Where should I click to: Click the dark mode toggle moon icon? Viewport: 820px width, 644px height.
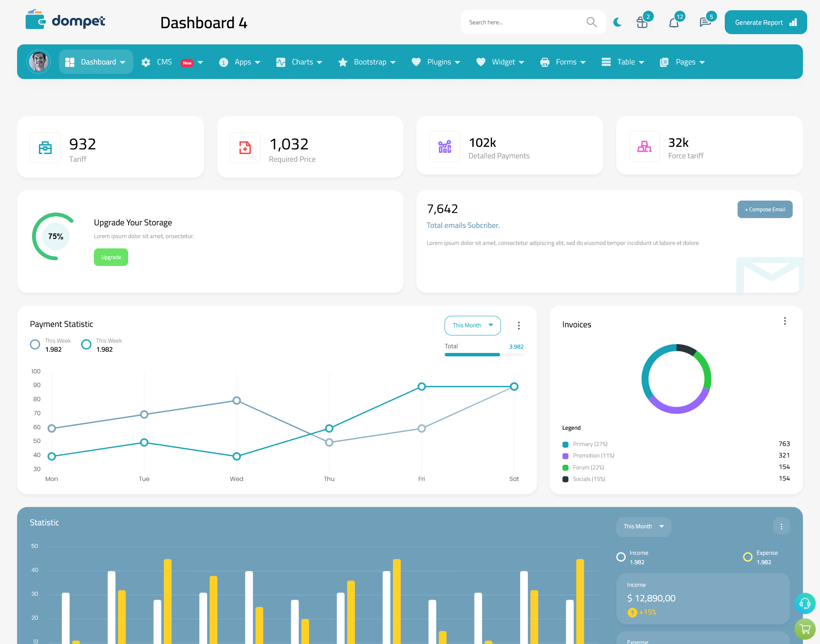617,22
